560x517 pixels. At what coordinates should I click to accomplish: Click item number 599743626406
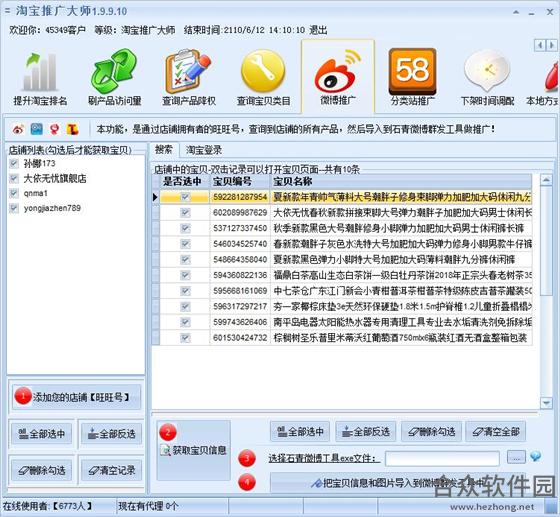pos(240,322)
